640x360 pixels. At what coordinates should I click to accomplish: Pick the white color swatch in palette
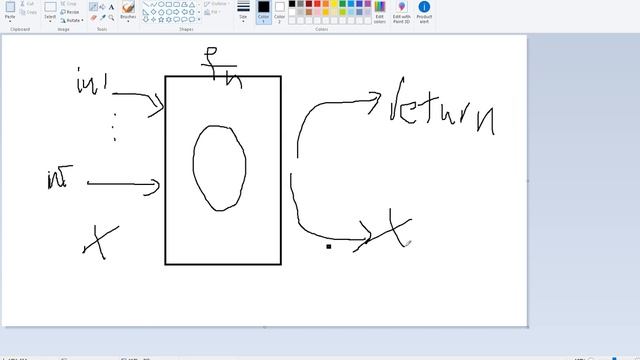(292, 12)
